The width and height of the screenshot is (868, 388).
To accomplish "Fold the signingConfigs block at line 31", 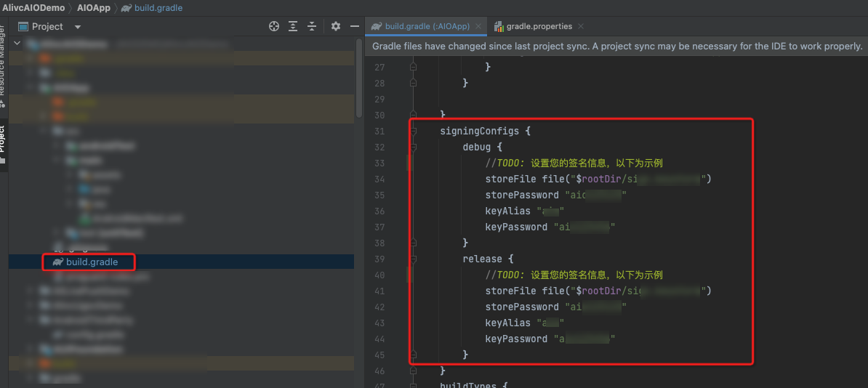I will [413, 132].
